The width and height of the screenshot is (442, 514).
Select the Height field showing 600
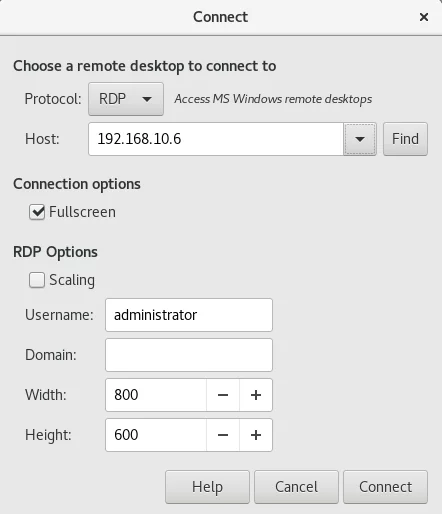pos(156,435)
